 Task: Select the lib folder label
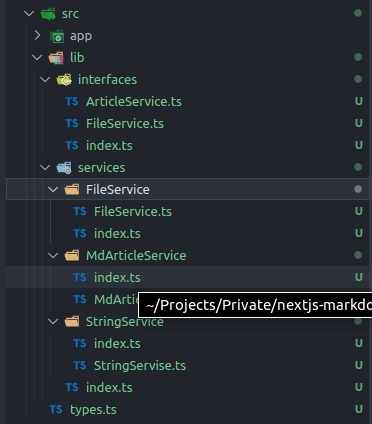click(77, 58)
